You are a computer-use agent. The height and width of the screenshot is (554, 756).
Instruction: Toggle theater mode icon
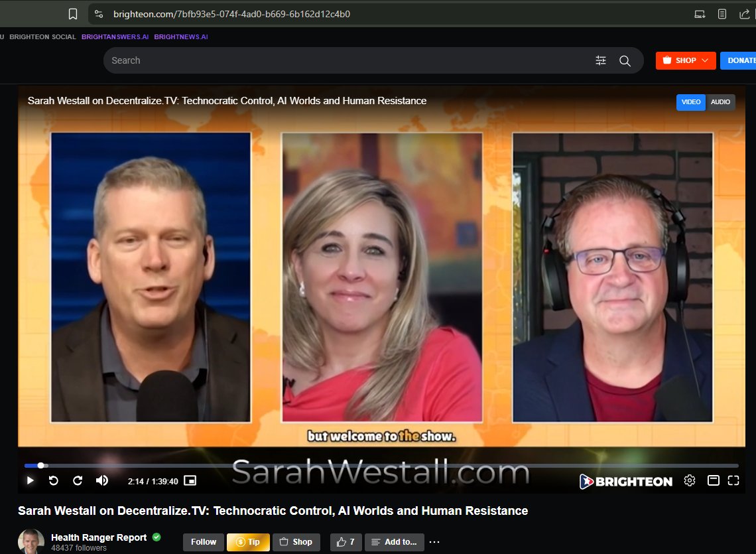click(x=713, y=480)
